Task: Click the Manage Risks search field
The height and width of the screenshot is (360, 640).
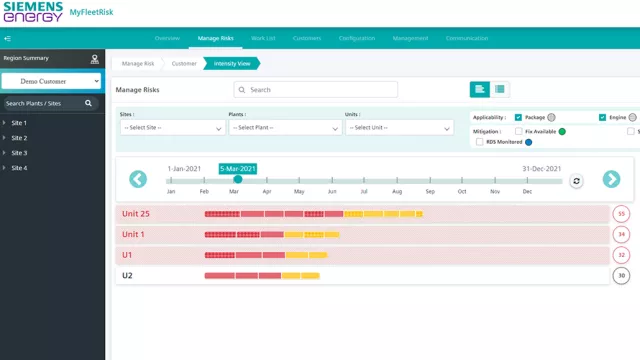Action: (x=316, y=90)
